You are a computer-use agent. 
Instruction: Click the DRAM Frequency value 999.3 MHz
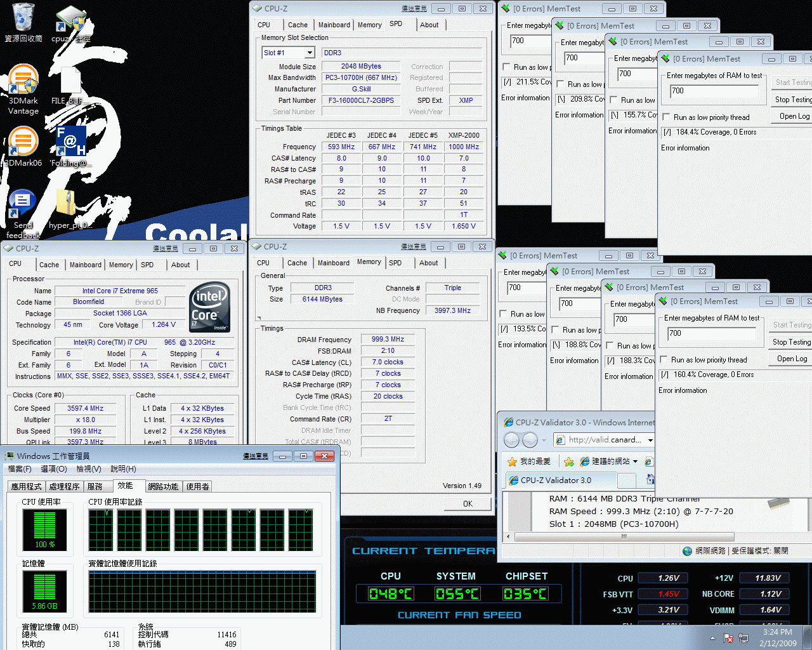388,340
